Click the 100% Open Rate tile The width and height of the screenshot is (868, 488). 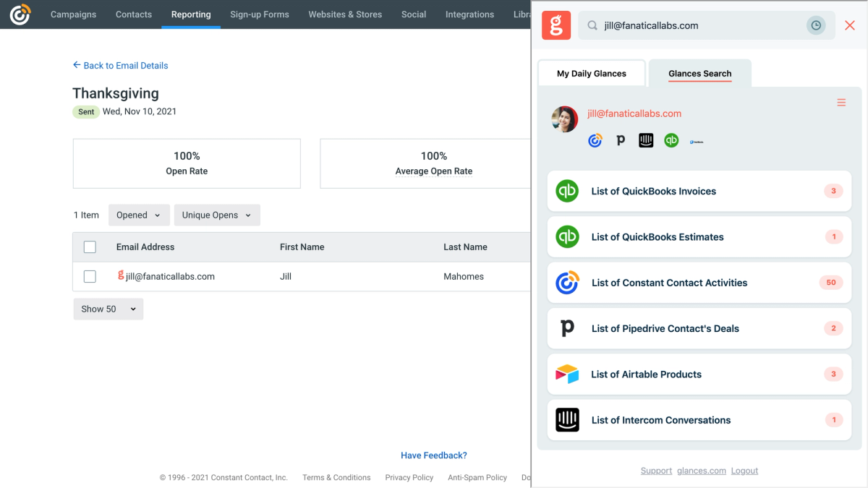pos(187,163)
